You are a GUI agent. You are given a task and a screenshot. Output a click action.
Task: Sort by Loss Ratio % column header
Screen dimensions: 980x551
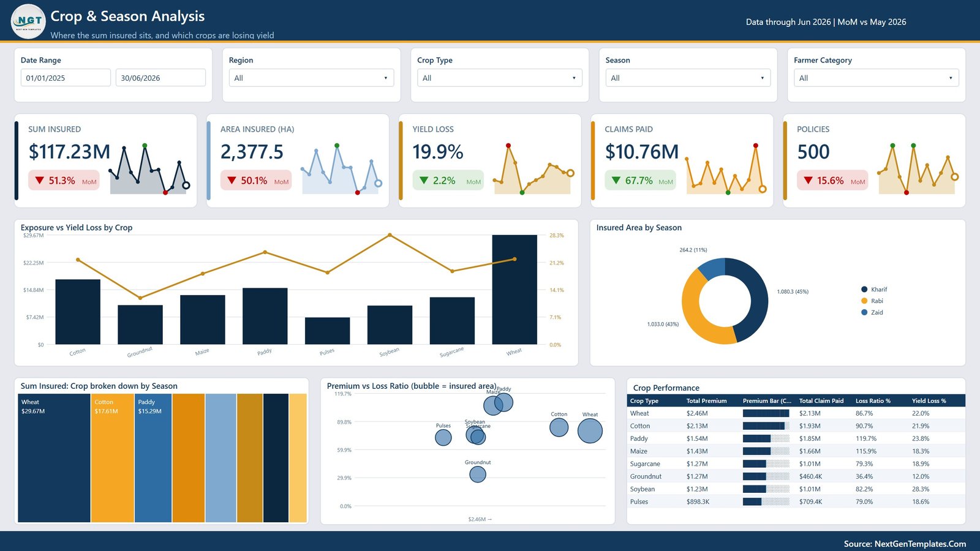[x=873, y=401]
